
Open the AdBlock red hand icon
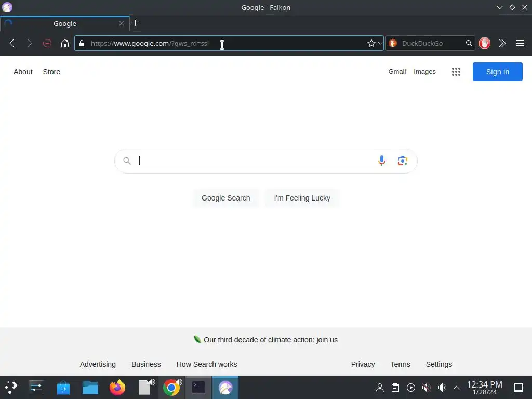coord(485,44)
